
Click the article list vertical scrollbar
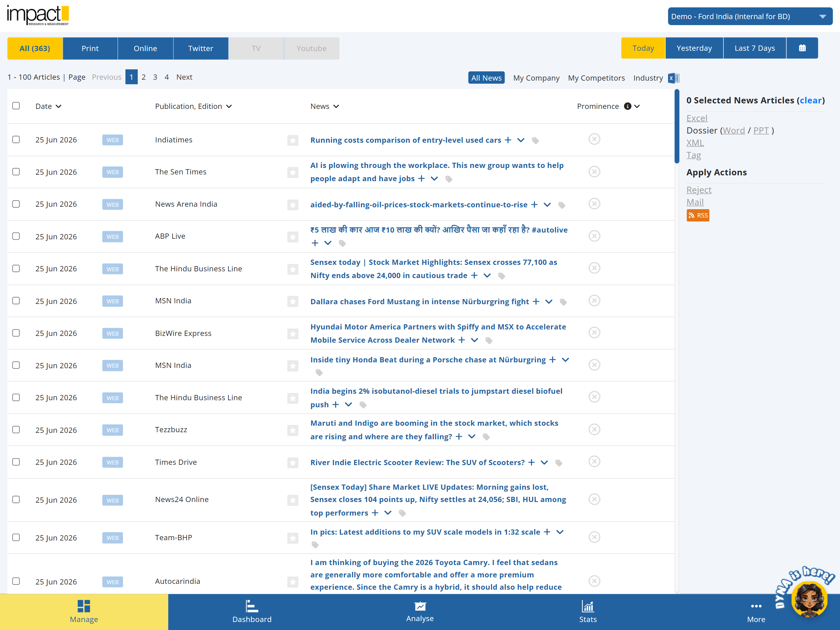(677, 126)
